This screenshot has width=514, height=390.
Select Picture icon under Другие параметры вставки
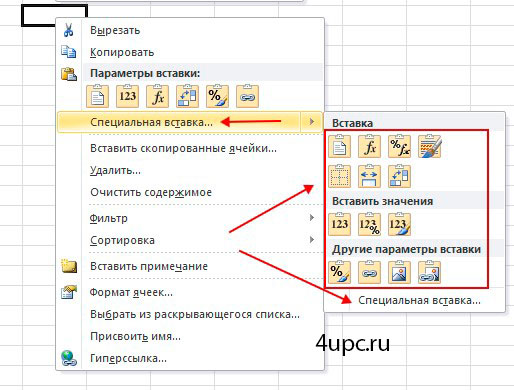pyautogui.click(x=399, y=272)
